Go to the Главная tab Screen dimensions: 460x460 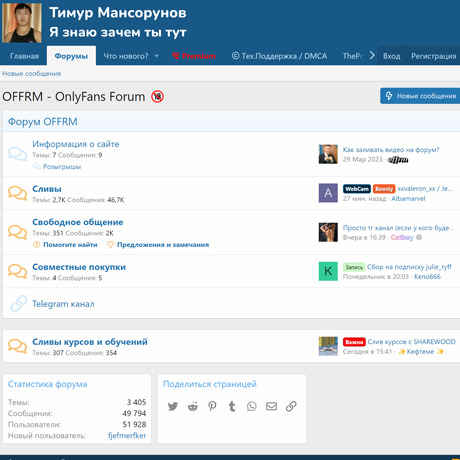point(24,56)
